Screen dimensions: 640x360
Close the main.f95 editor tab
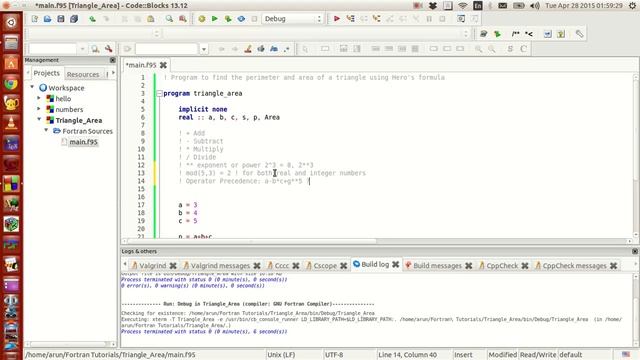(163, 65)
